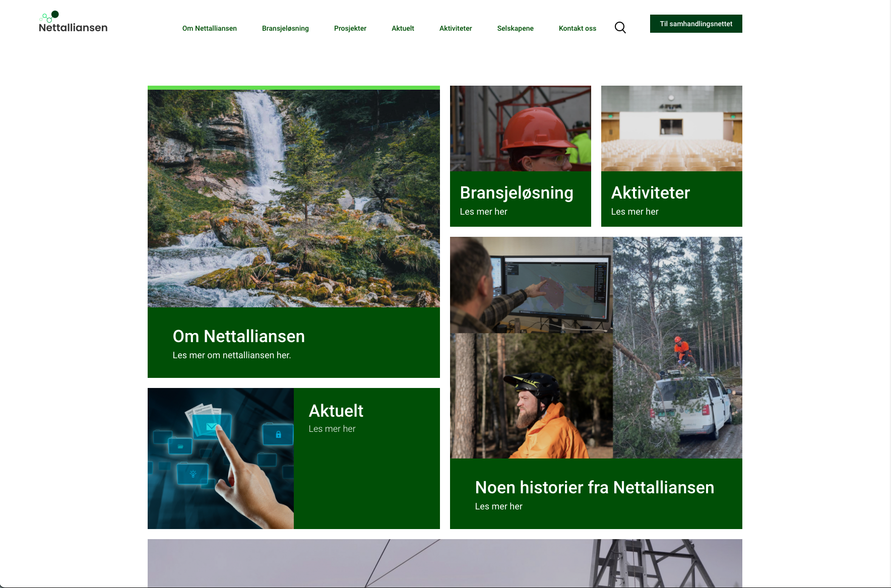
Task: Click the Nettalliansen logo
Action: [73, 22]
